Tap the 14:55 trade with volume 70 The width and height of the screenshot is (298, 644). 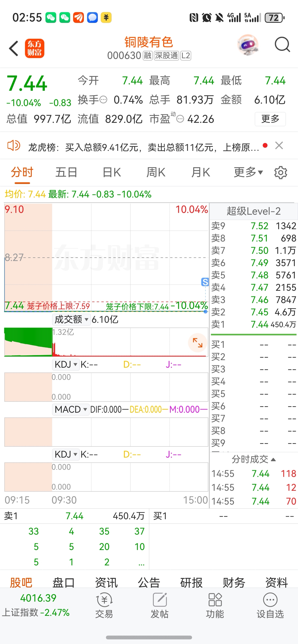[x=254, y=501]
